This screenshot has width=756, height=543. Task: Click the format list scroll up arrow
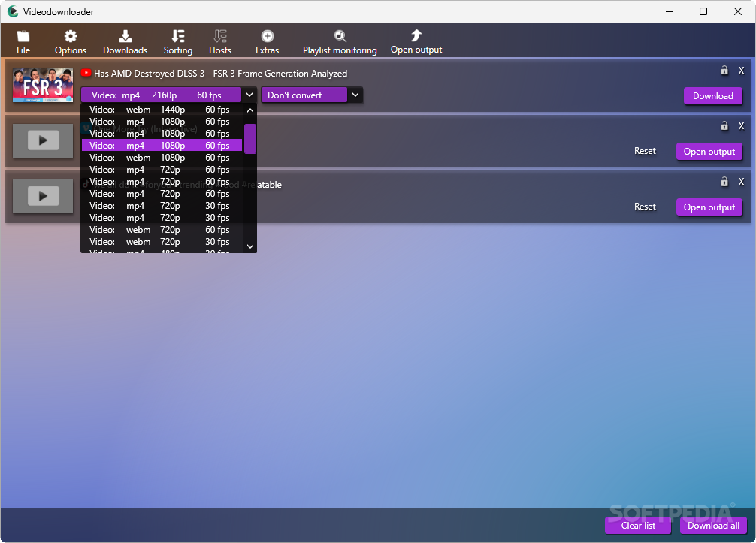[250, 110]
